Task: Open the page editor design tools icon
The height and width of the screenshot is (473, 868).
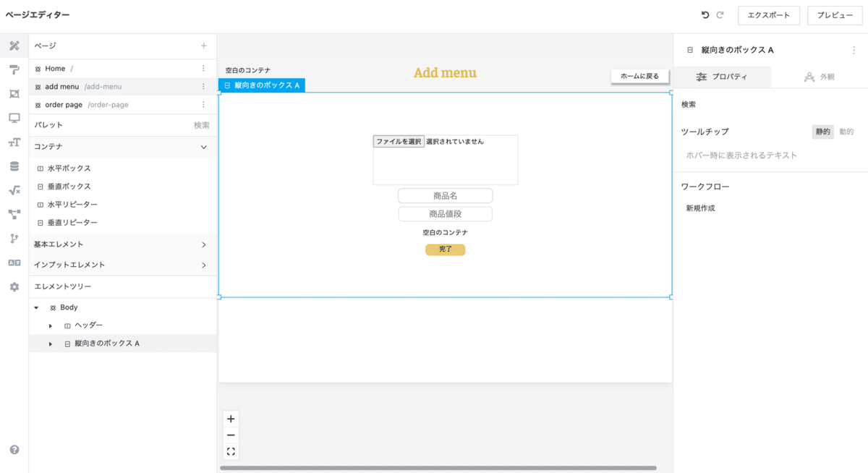Action: pyautogui.click(x=14, y=46)
